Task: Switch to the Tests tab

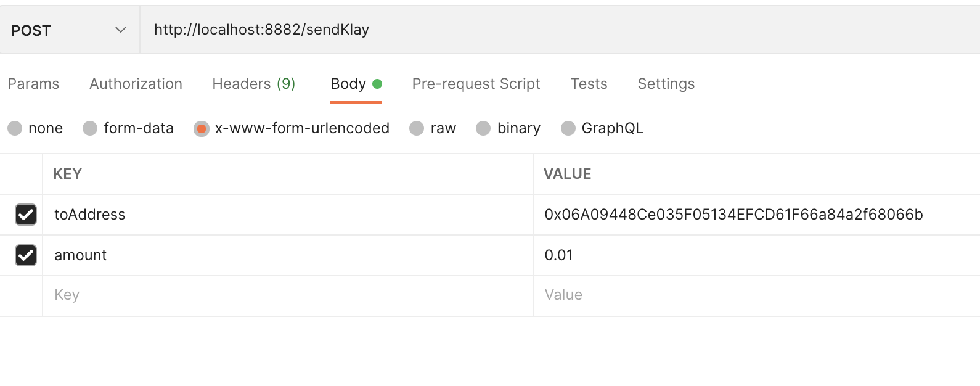Action: pyautogui.click(x=589, y=84)
